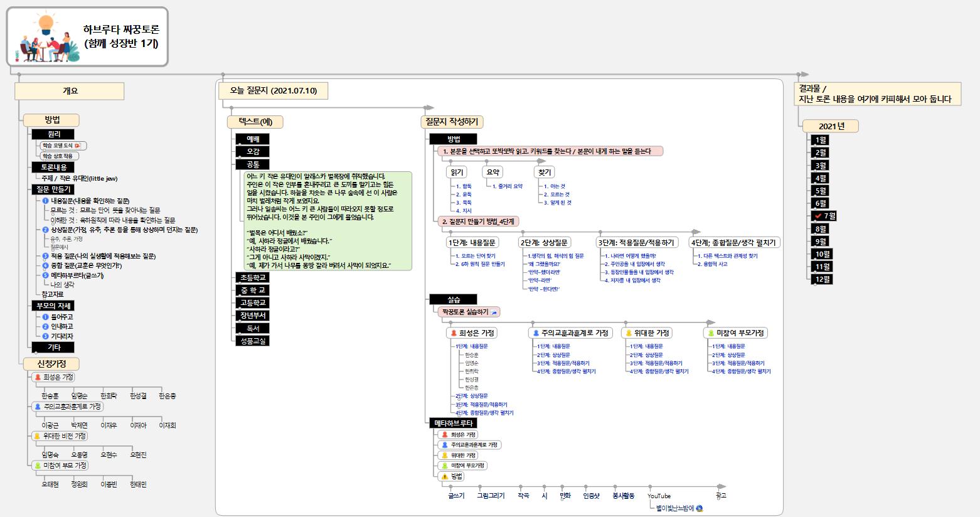Click the number 1 marker on 내용질문
This screenshot has height=517, width=980.
[x=45, y=201]
